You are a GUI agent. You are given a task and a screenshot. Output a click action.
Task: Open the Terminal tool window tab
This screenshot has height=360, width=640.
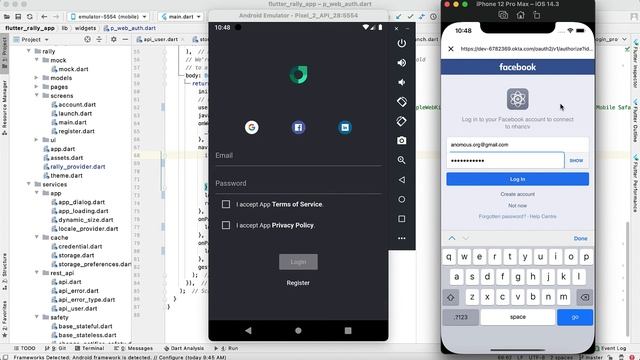(x=89, y=348)
